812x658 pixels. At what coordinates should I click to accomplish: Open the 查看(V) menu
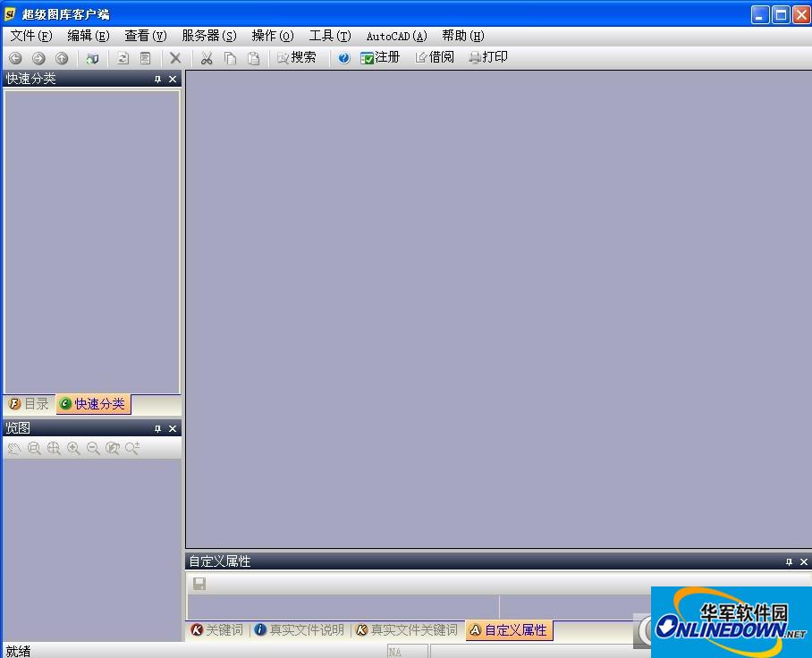[146, 36]
